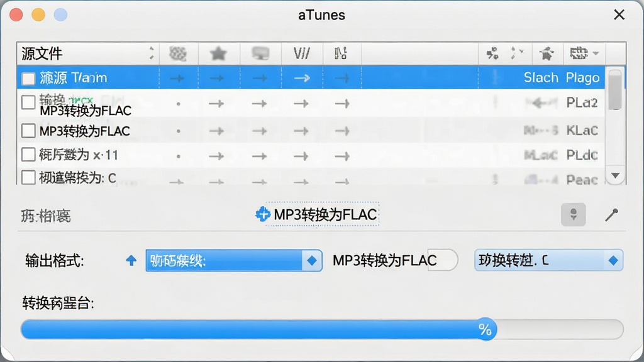Click the scroll down arrow of the list
644x362 pixels.
click(615, 176)
